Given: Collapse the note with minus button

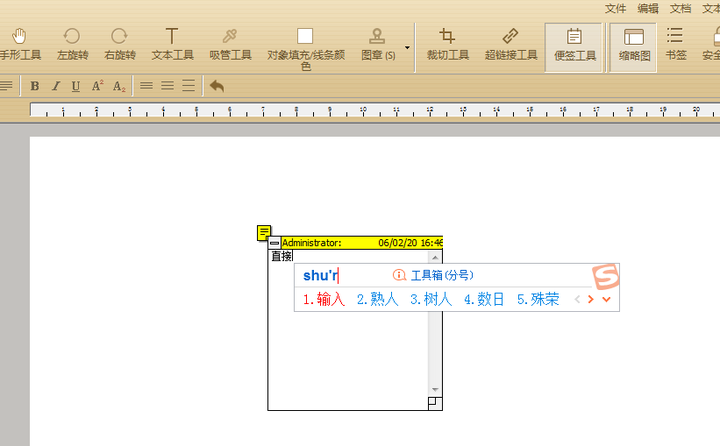Looking at the screenshot, I should 274,243.
